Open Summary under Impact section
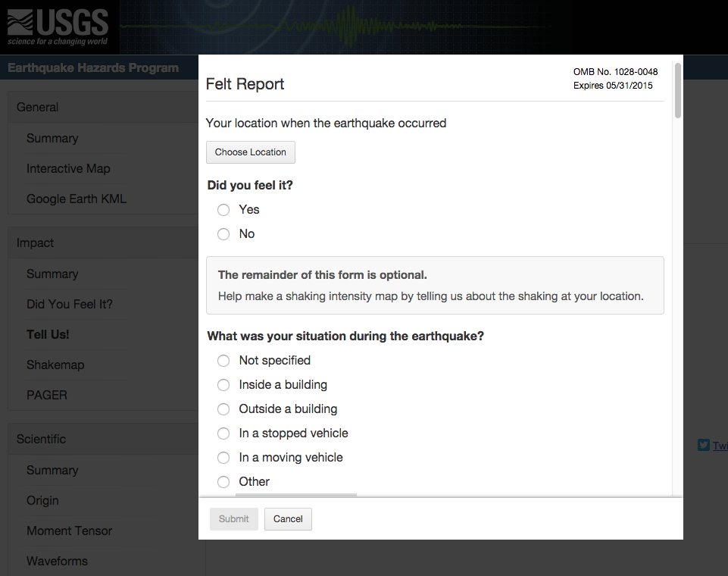 point(52,274)
